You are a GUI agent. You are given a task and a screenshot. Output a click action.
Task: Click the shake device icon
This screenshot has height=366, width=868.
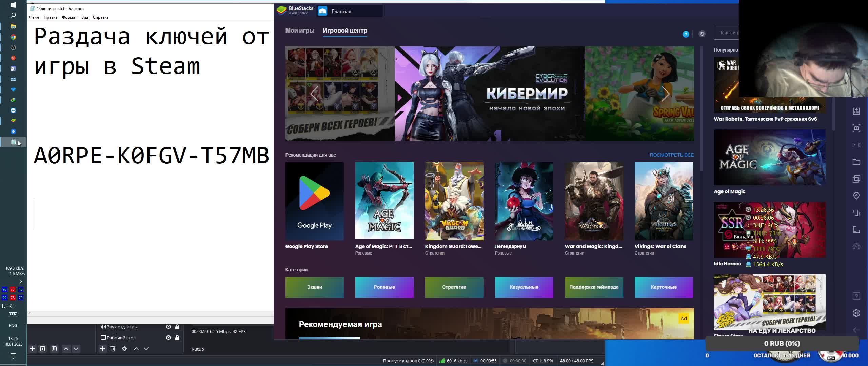coord(856,213)
